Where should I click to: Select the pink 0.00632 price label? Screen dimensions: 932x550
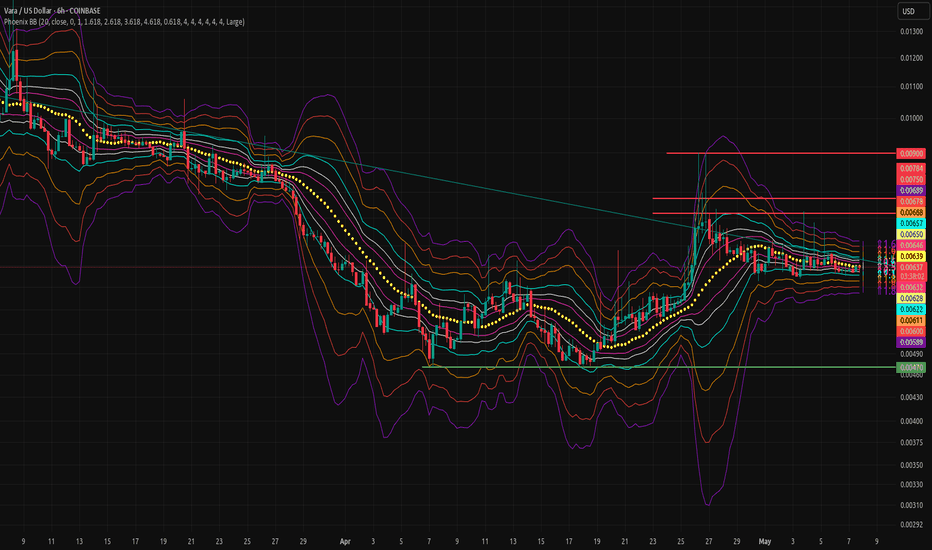(911, 287)
